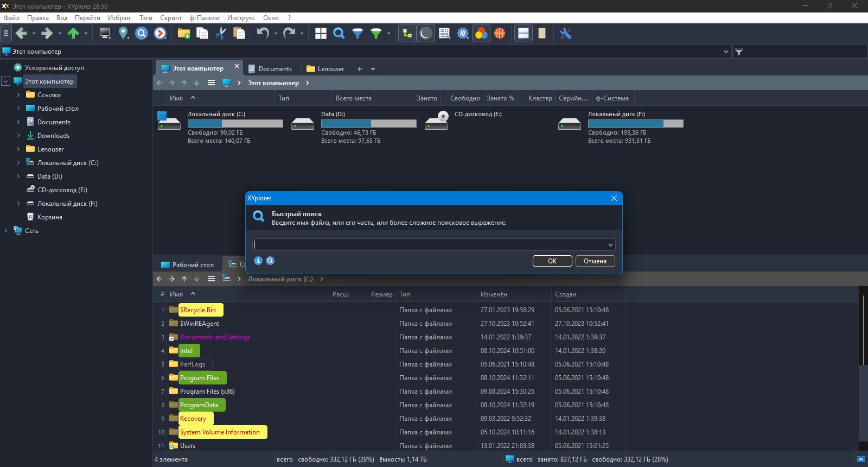Image resolution: width=868 pixels, height=467 pixels.
Task: Open the Правка menu
Action: (38, 18)
